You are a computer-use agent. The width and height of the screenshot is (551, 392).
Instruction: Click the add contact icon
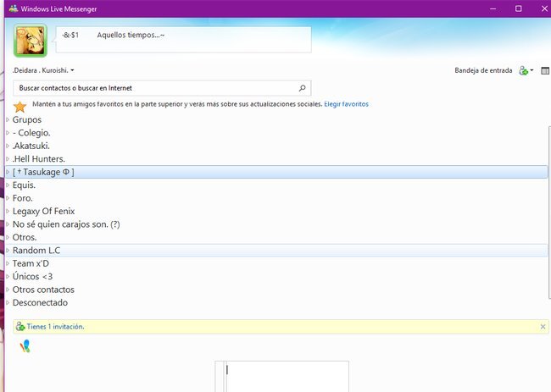click(524, 70)
